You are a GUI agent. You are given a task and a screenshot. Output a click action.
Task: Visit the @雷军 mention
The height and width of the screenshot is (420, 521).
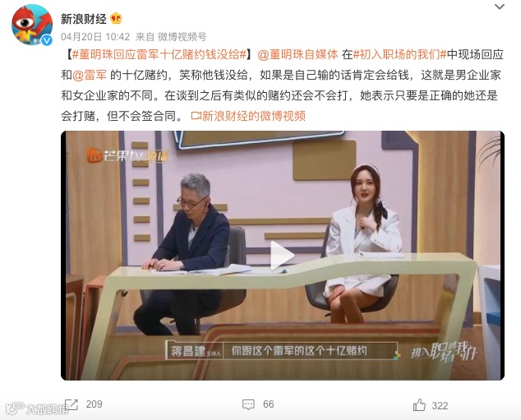click(90, 75)
